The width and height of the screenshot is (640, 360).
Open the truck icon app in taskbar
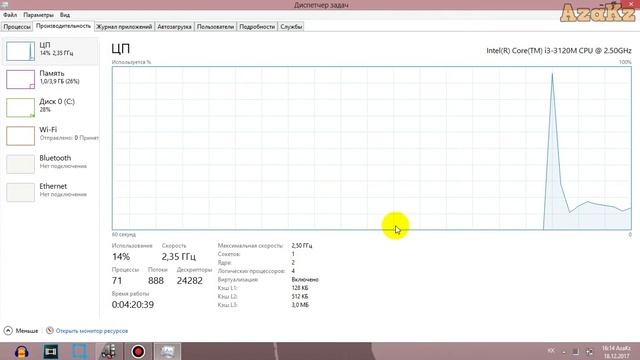click(109, 351)
